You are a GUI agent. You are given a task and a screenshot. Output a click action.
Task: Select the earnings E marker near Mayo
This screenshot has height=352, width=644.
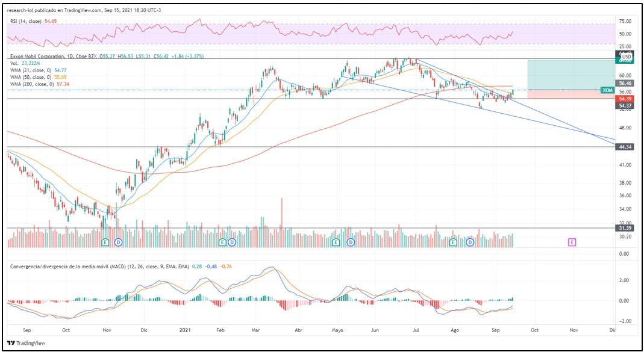tap(336, 242)
